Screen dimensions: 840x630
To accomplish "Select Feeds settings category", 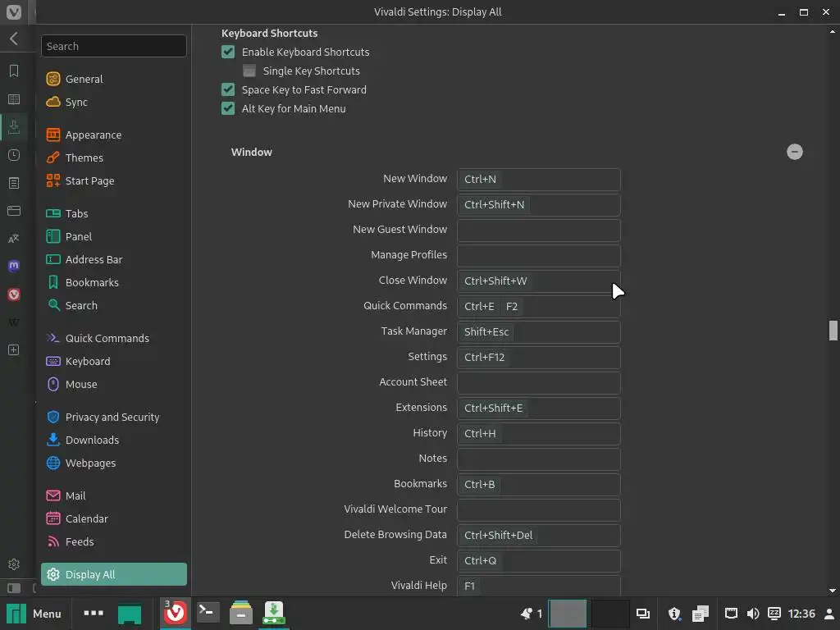I will tap(113, 541).
